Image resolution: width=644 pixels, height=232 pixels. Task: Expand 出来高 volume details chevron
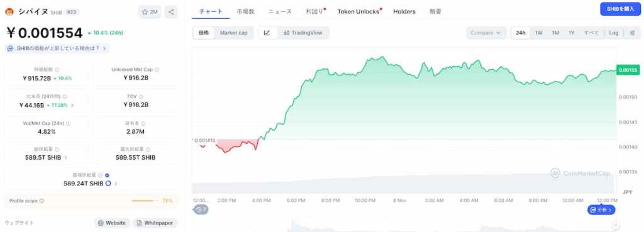click(x=72, y=105)
